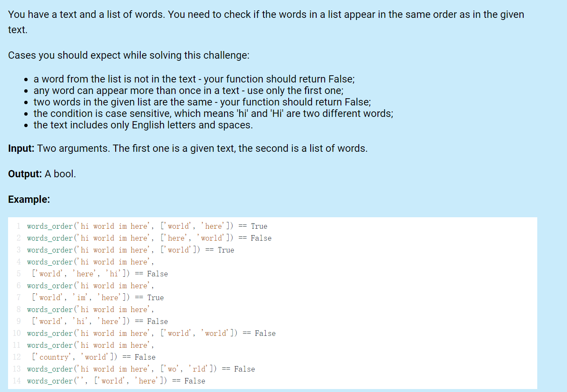Click 'Cases you should expect' sentence
Viewport: 567px width, 392px height.
pos(129,55)
